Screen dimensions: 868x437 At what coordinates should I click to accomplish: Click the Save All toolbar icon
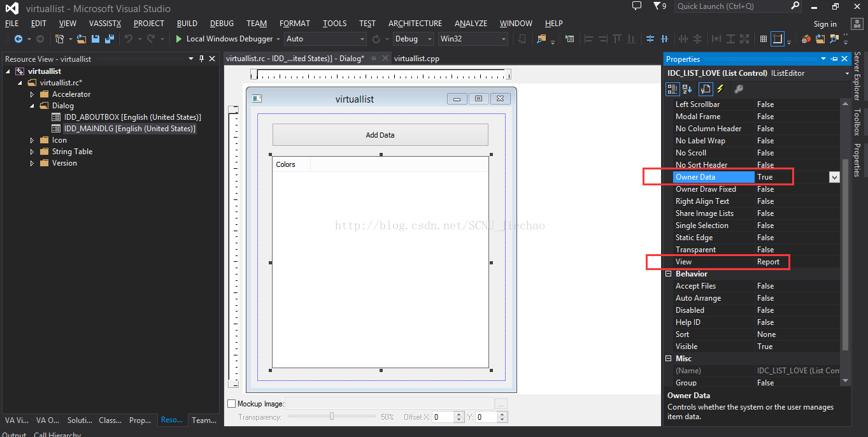click(108, 39)
